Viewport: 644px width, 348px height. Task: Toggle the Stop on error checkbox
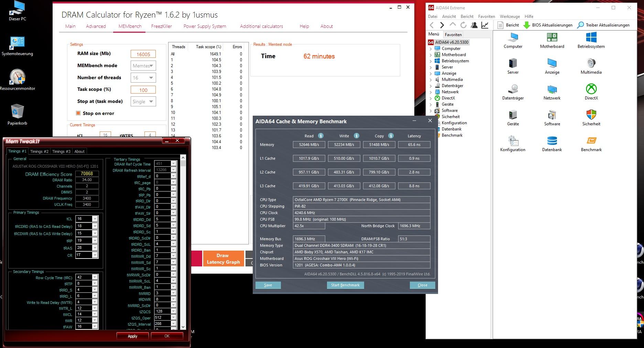[78, 113]
